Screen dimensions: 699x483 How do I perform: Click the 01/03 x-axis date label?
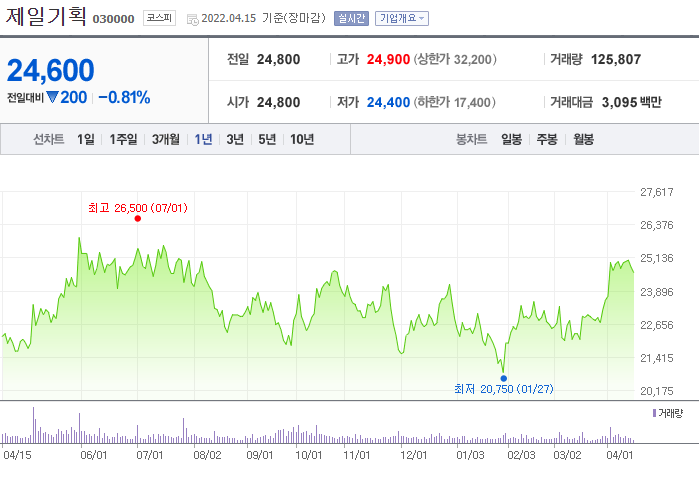pyautogui.click(x=470, y=455)
